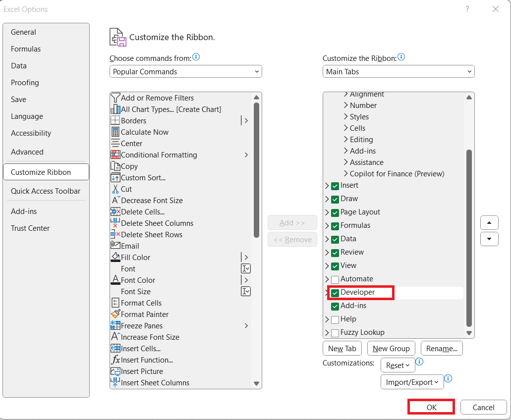Select the Format Cells icon
Viewport: 511px width, 420px height.
115,303
